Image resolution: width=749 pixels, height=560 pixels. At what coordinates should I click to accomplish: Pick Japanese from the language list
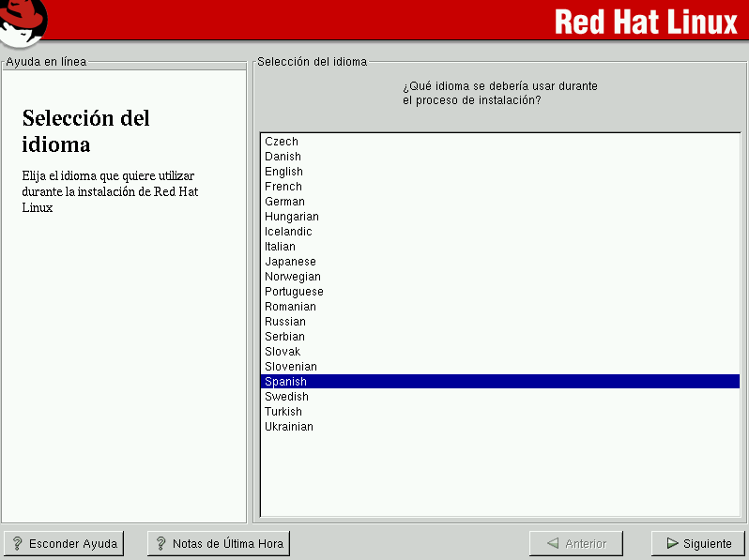point(290,262)
